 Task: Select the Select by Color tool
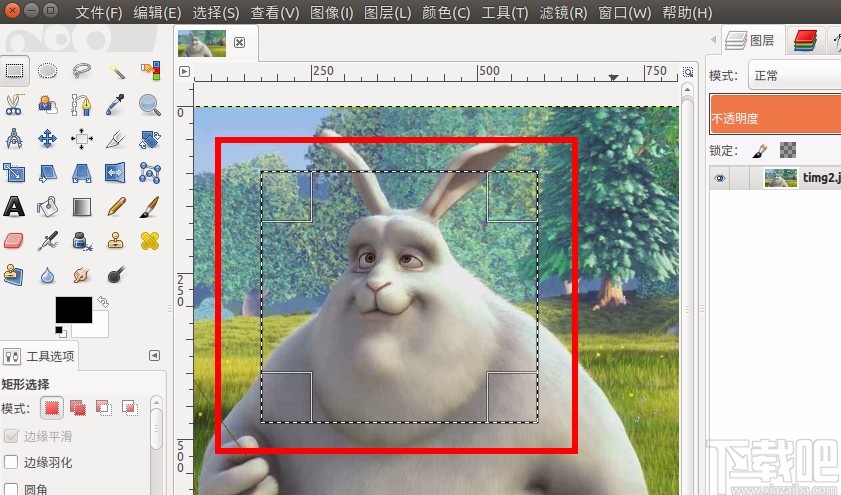coord(150,70)
